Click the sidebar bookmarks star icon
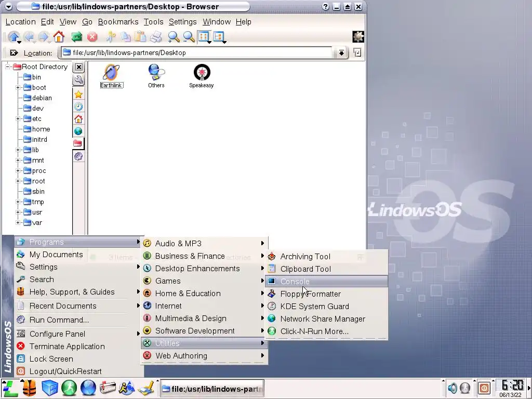Viewport: 532px width, 399px height. coord(78,95)
